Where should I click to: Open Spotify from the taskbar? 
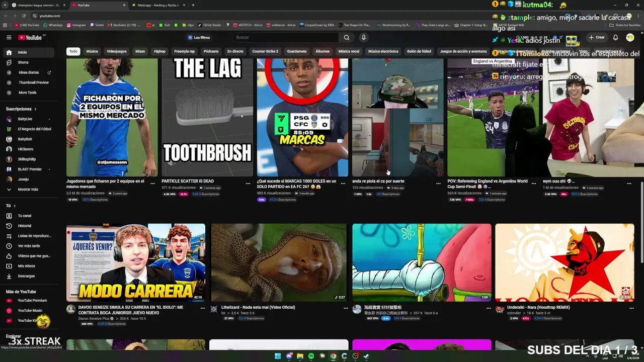pos(311,356)
